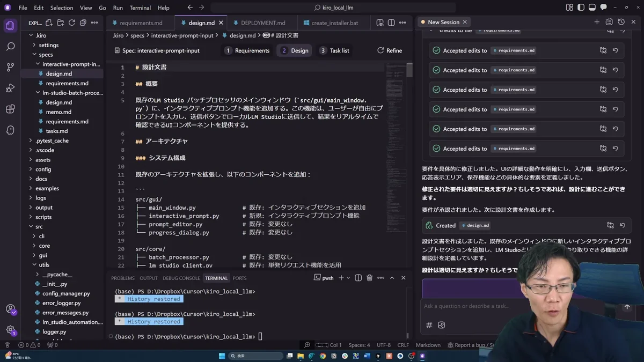The height and width of the screenshot is (362, 644).
Task: Click Markdown language mode in status bar
Action: click(x=428, y=345)
